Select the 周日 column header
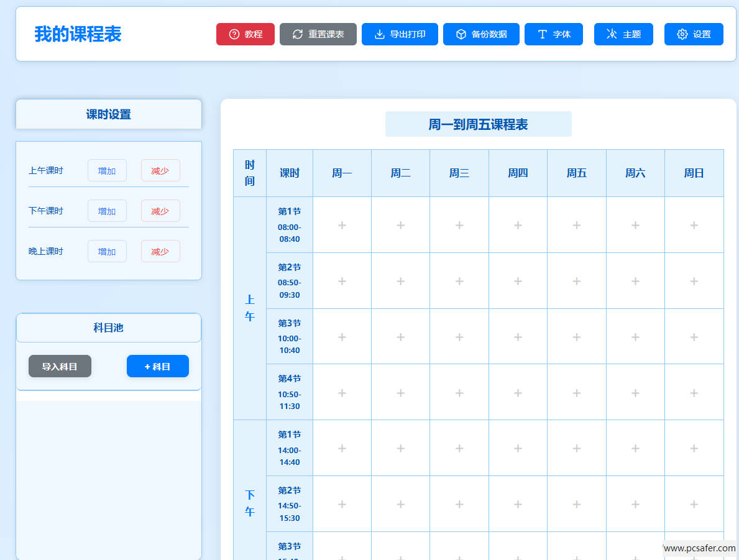This screenshot has height=560, width=739. click(694, 173)
